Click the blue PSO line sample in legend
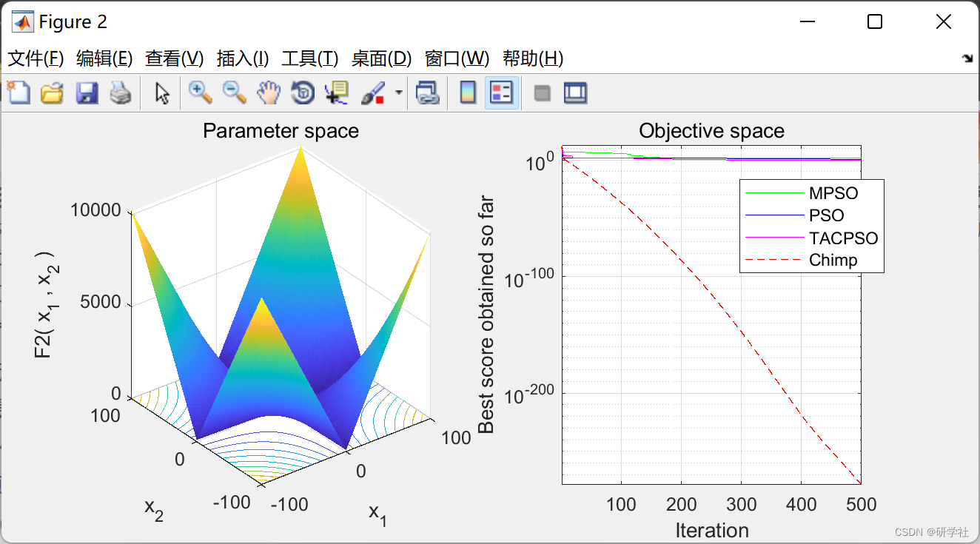This screenshot has width=980, height=544. point(774,215)
